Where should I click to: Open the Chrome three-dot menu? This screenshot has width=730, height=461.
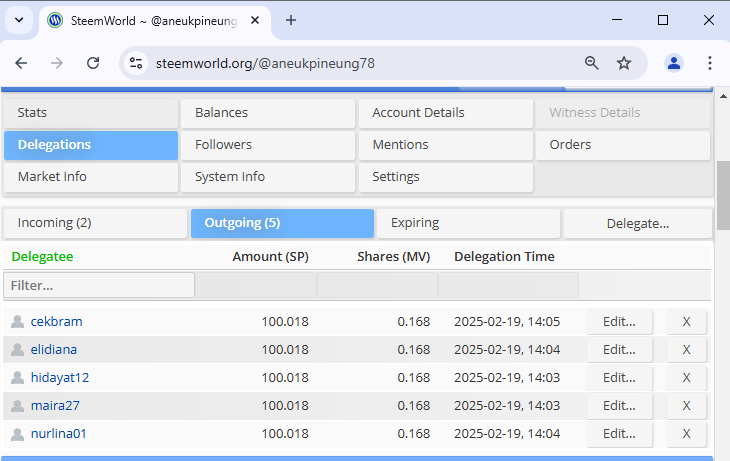click(x=710, y=63)
